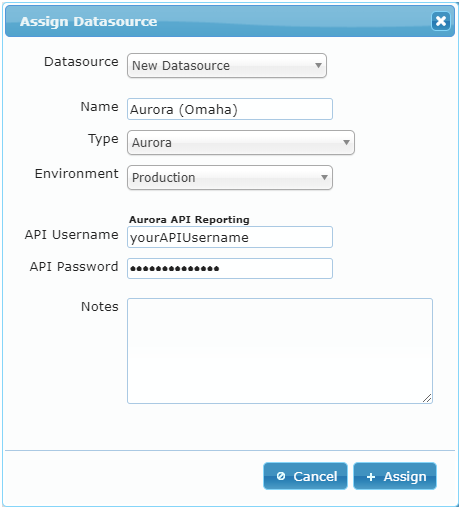Focus the API Password field
This screenshot has width=462, height=513.
point(230,268)
